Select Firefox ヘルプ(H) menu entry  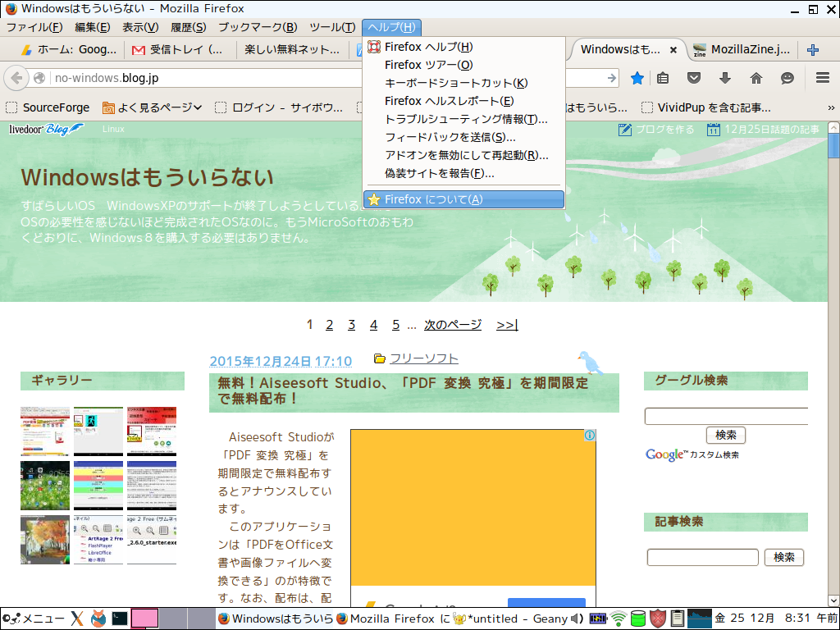464,47
